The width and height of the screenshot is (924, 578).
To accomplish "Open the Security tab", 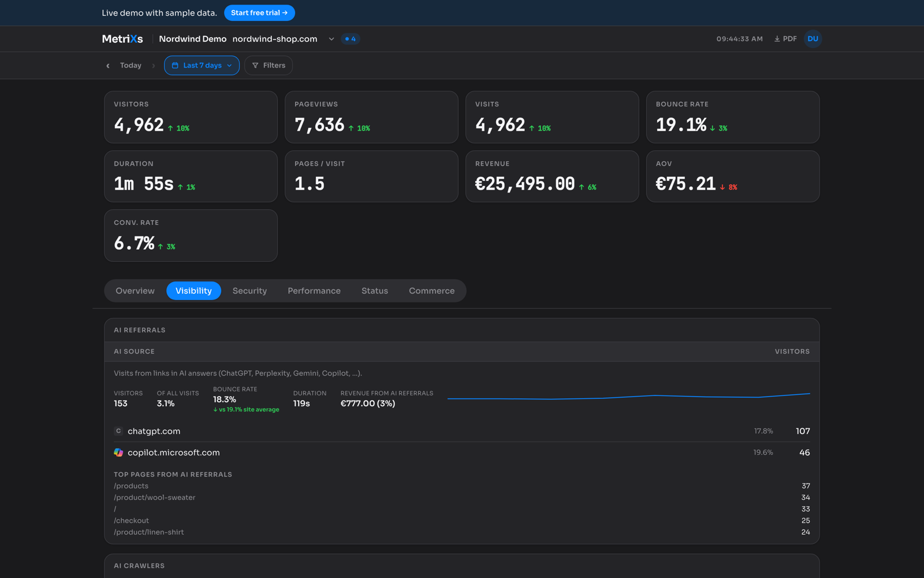I will point(249,291).
